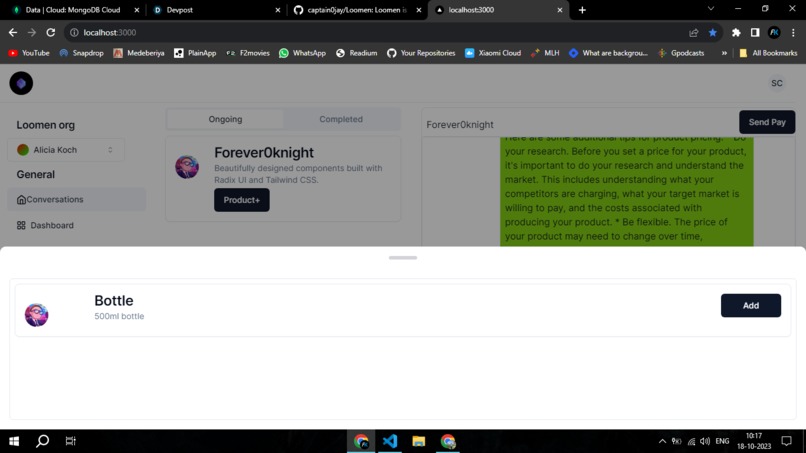Open Conversations in the sidebar

pos(77,199)
